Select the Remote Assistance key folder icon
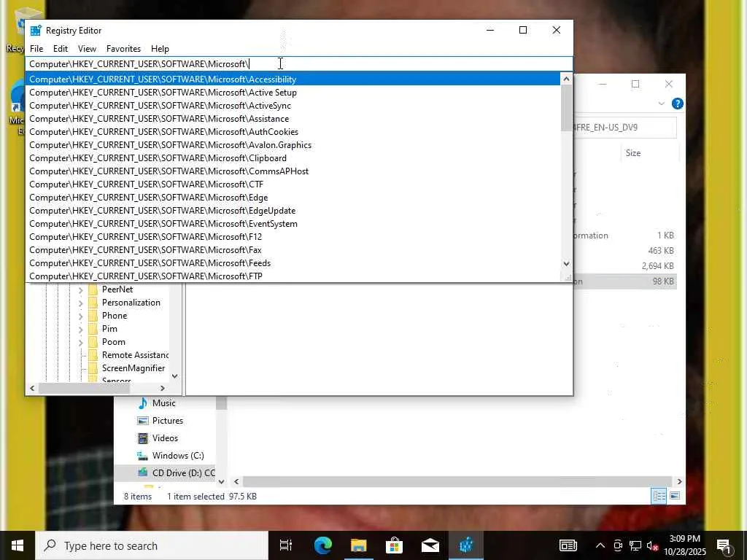The image size is (747, 560). point(93,355)
